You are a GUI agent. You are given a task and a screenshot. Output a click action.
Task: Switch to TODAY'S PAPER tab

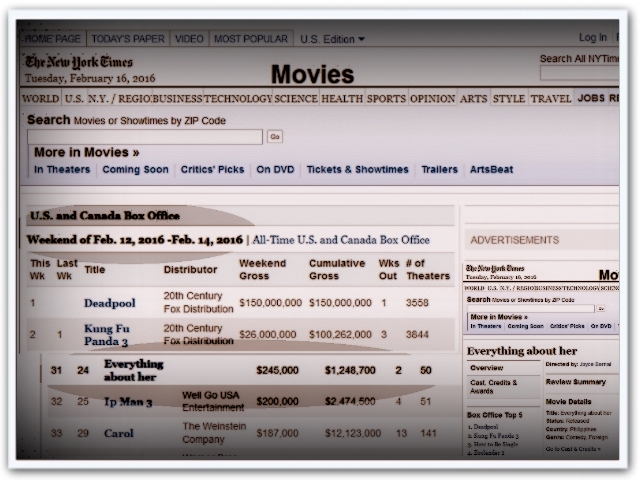127,39
